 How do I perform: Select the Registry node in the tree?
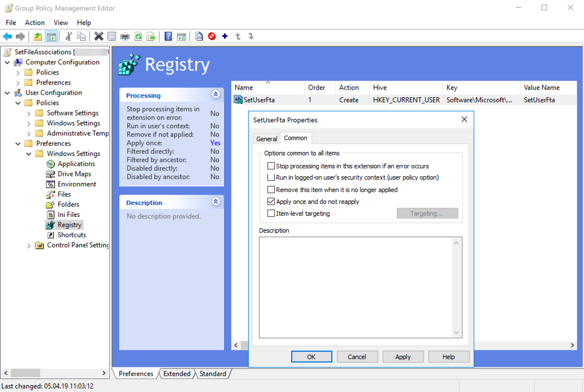(70, 225)
